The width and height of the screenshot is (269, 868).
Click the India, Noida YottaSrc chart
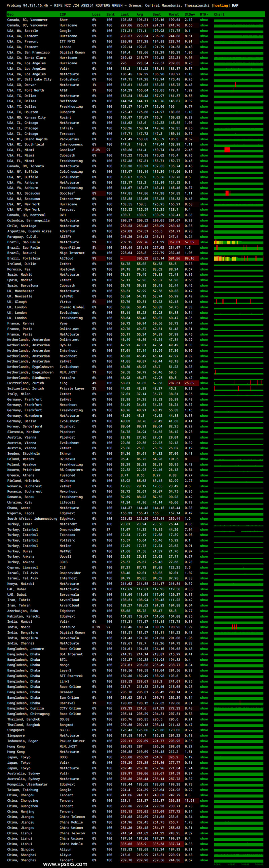239,627
